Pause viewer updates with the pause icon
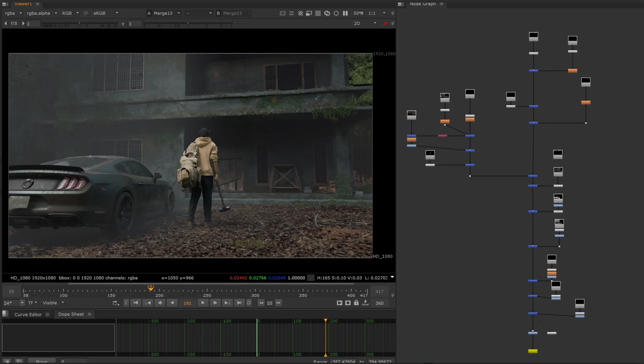The width and height of the screenshot is (644, 364). 345,13
